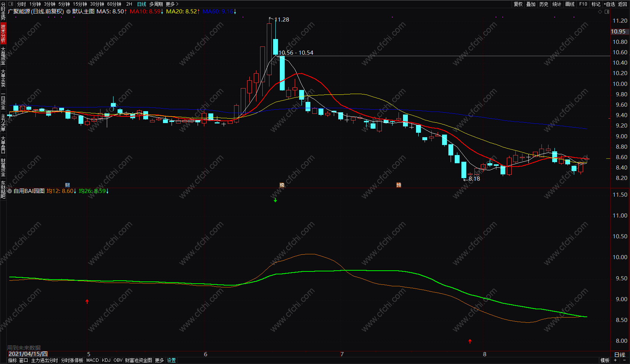Image resolution: width=630 pixels, height=364 pixels.
Task: Open the 统计 statistics button
Action: click(x=557, y=4)
